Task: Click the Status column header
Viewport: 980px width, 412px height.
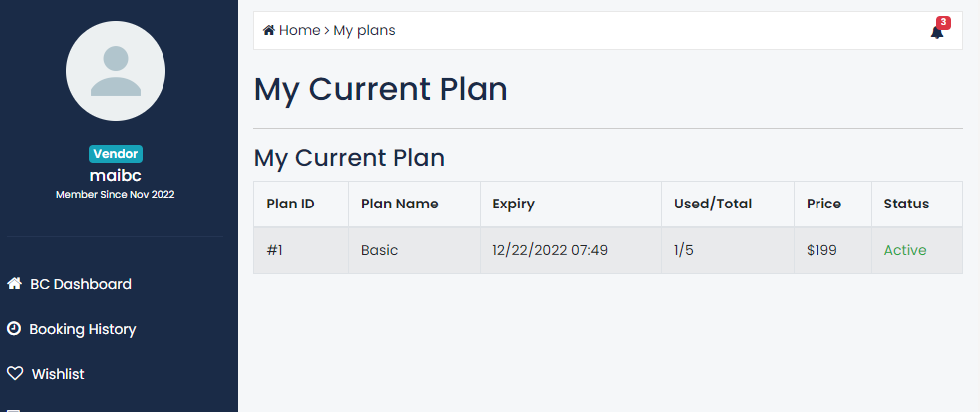Action: 906,204
